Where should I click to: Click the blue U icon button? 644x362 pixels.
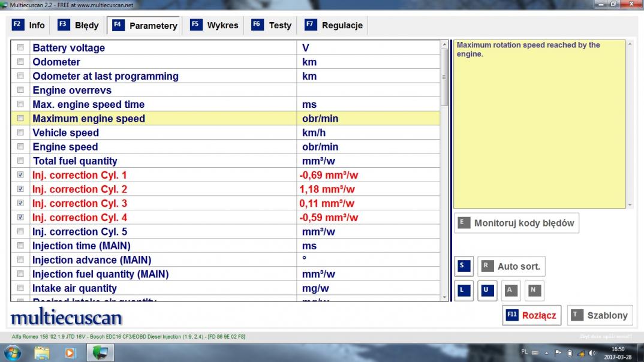(x=486, y=291)
